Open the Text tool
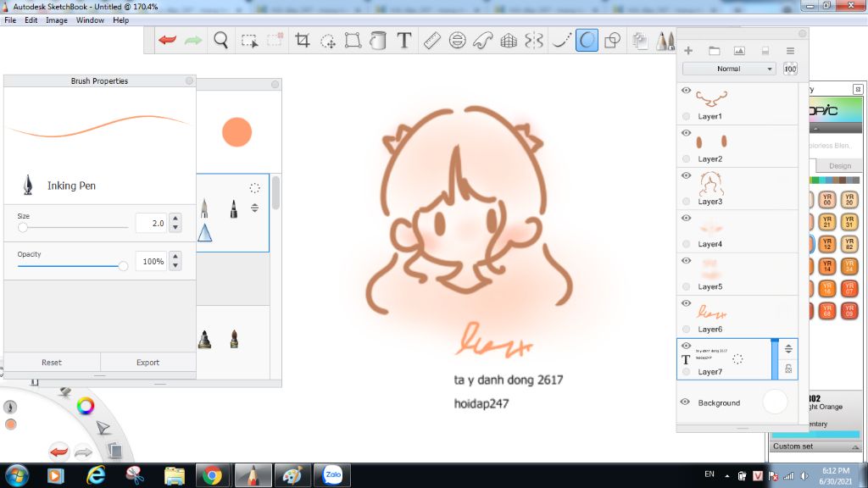Image resolution: width=868 pixels, height=488 pixels. (x=404, y=40)
